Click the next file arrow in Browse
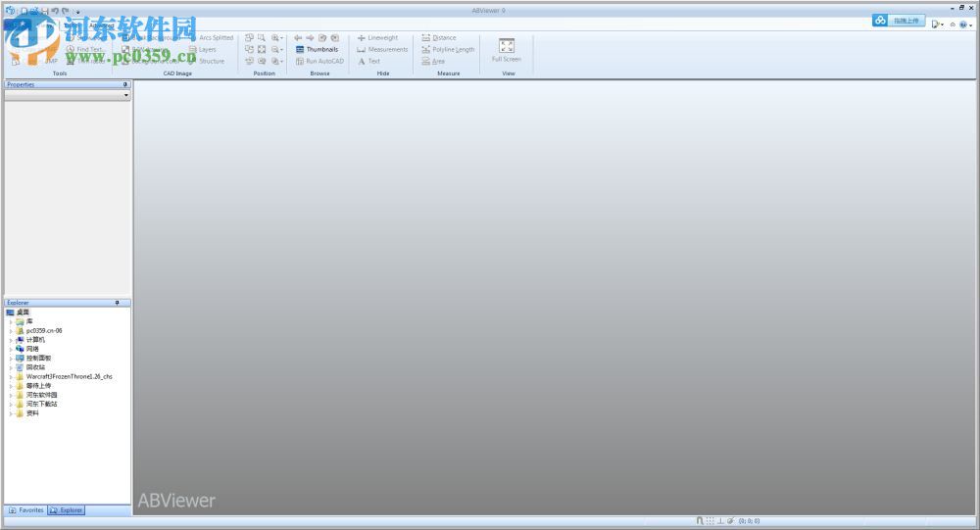This screenshot has width=980, height=530. point(310,38)
